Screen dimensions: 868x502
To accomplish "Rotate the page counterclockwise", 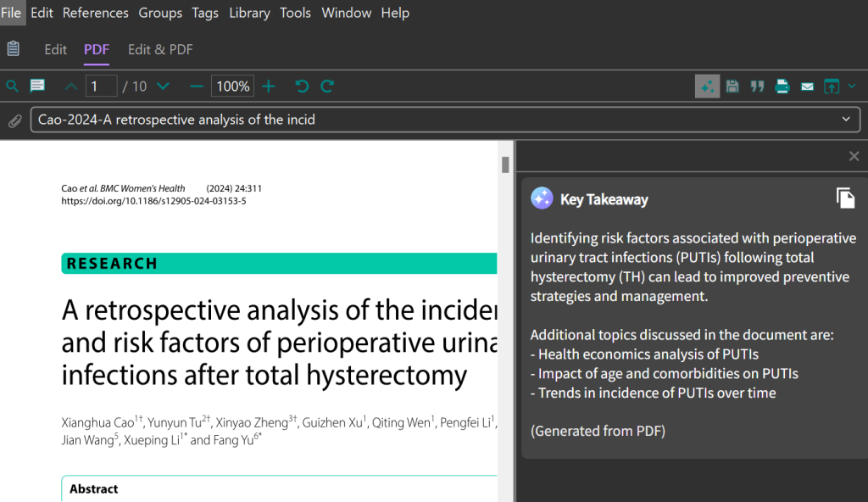I will (301, 86).
